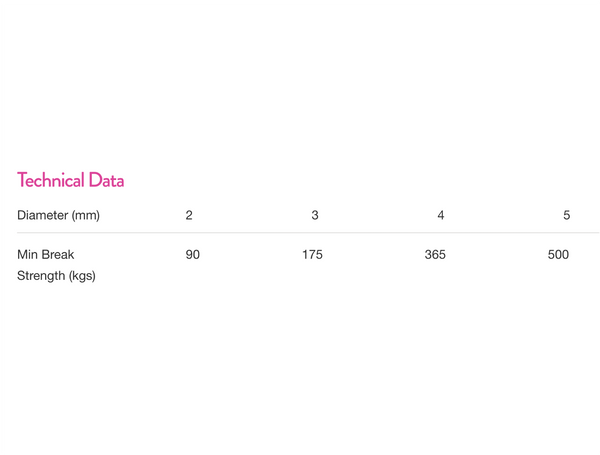Viewport: 600px width, 455px height.
Task: Select the diameter value 4 cell
Action: (x=441, y=215)
